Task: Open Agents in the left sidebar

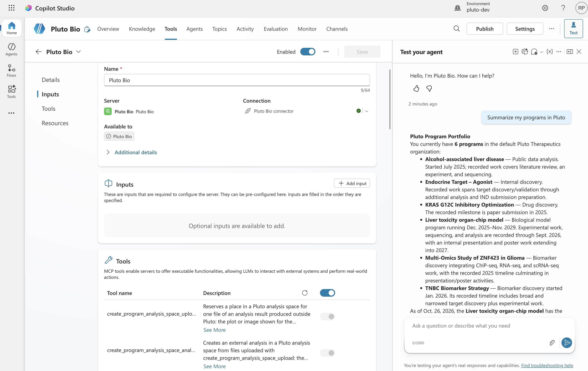Action: point(12,49)
